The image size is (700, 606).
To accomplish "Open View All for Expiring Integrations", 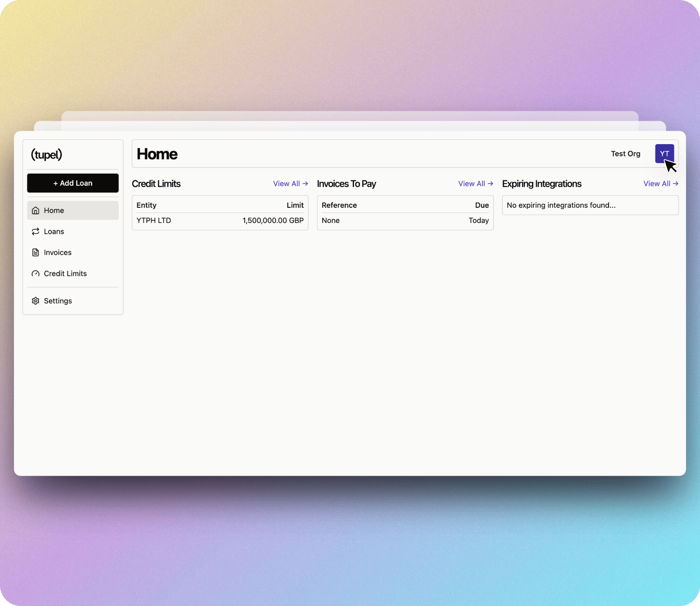I will pyautogui.click(x=656, y=184).
